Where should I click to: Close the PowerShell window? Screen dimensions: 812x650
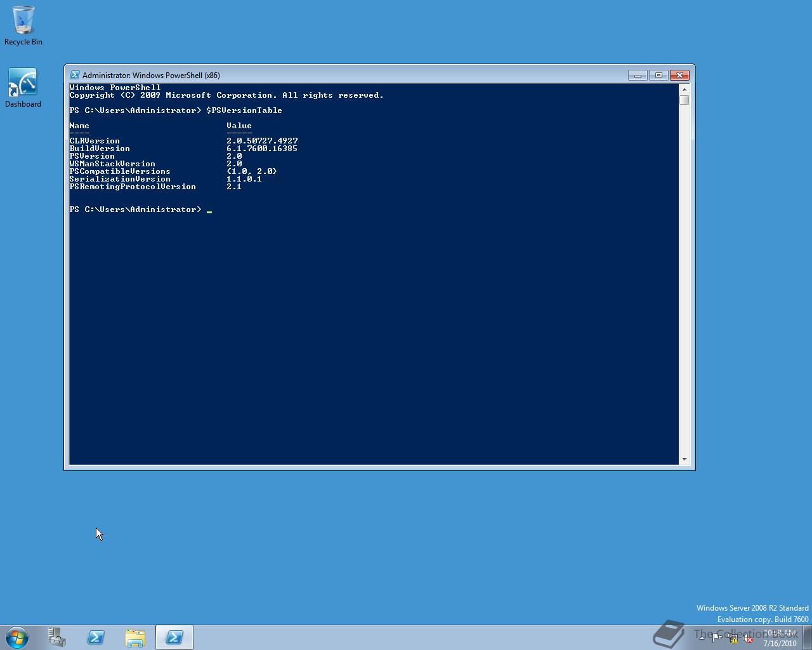tap(679, 75)
